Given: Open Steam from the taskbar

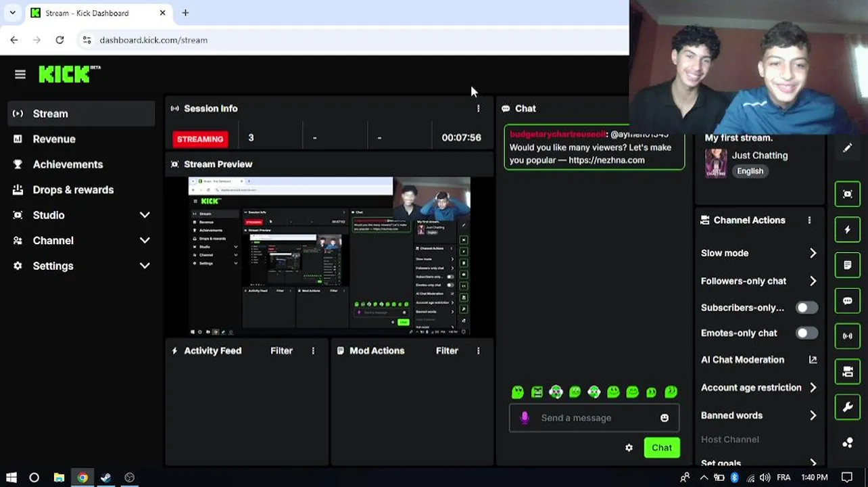Looking at the screenshot, I should 105,478.
